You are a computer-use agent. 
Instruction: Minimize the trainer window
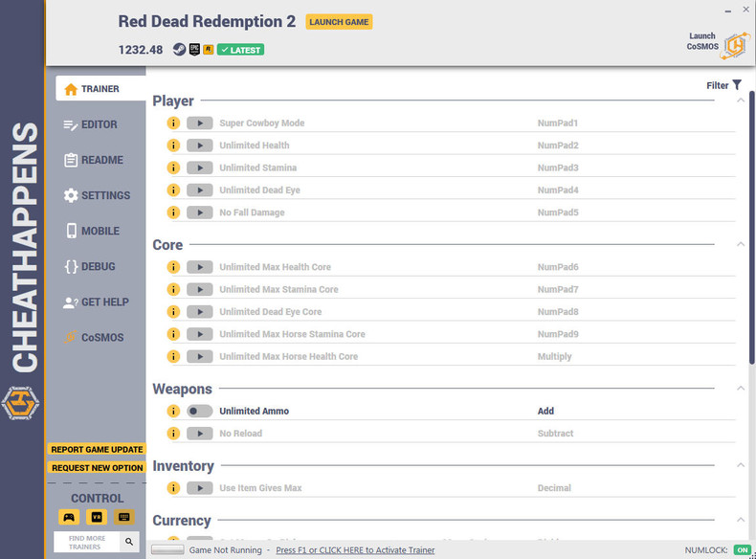728,11
